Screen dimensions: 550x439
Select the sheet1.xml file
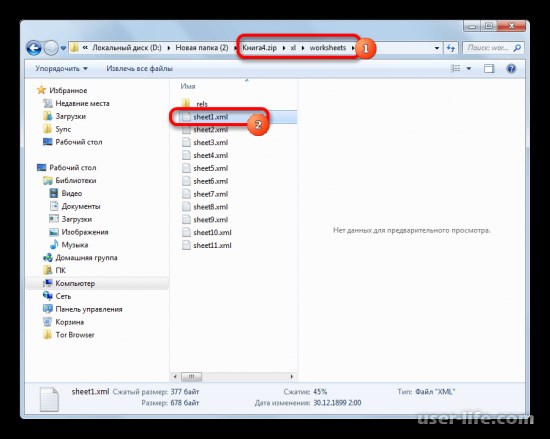(210, 117)
